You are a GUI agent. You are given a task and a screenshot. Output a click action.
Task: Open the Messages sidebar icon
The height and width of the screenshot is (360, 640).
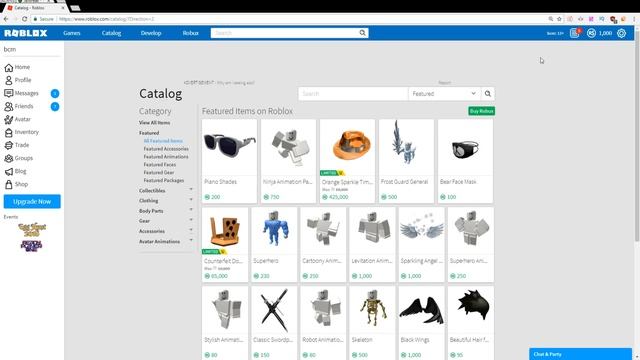[x=9, y=93]
